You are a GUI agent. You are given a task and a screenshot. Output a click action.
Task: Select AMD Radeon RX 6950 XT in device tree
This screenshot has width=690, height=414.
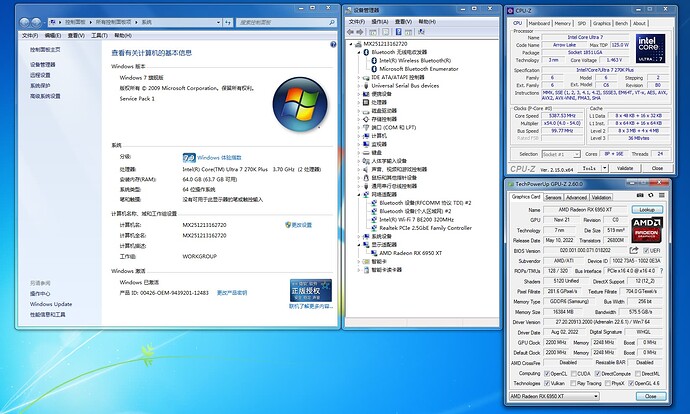pos(410,253)
